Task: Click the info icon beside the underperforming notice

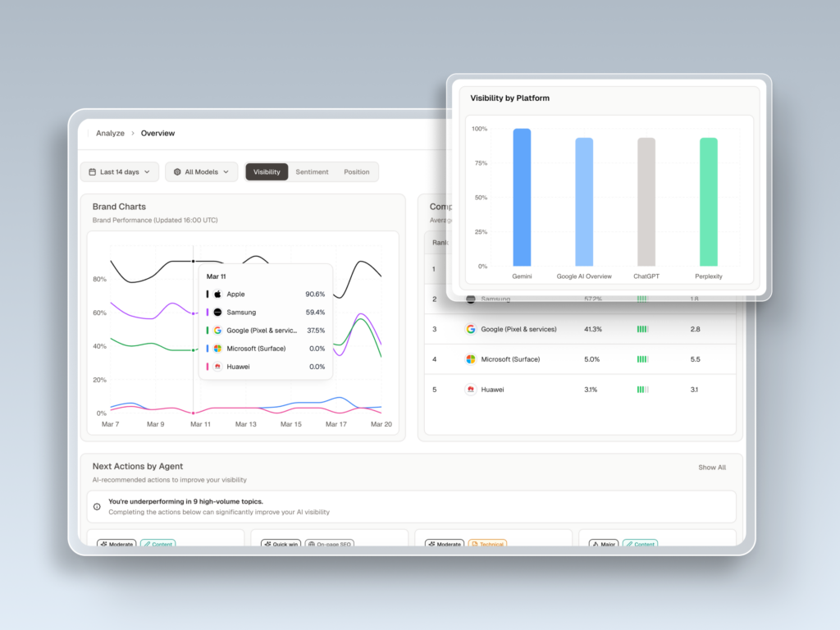Action: coord(97,507)
